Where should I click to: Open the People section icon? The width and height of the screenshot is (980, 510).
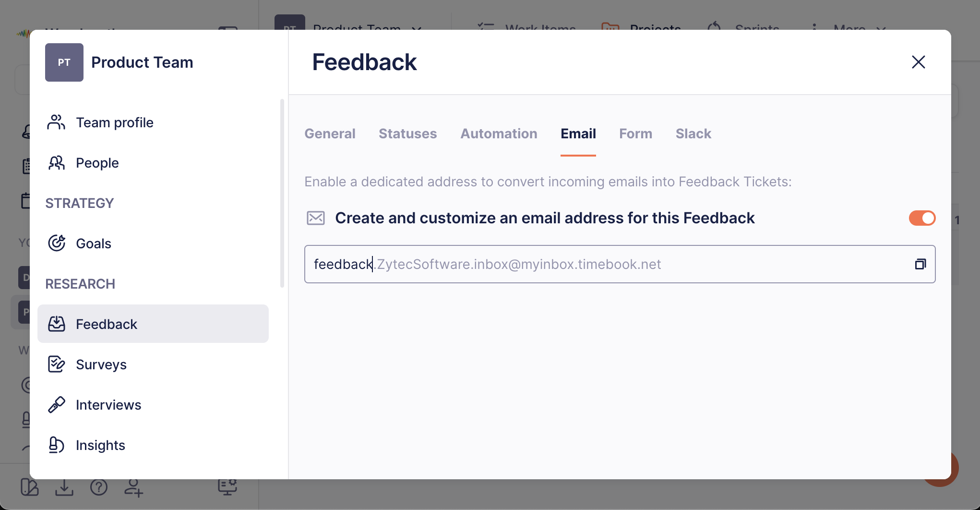56,163
